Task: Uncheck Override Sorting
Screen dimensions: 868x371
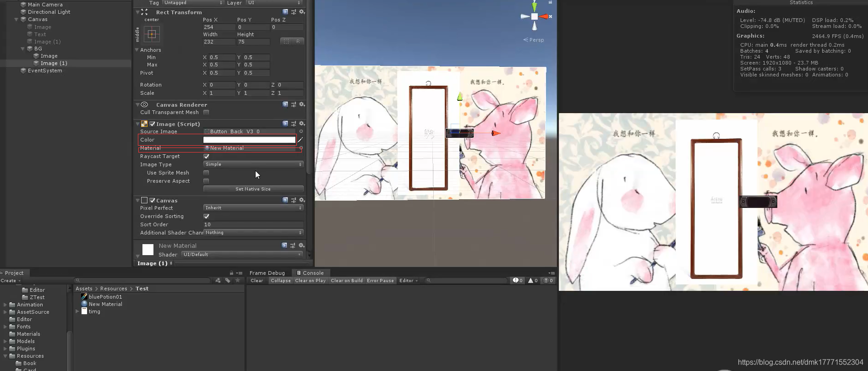Action: 206,216
